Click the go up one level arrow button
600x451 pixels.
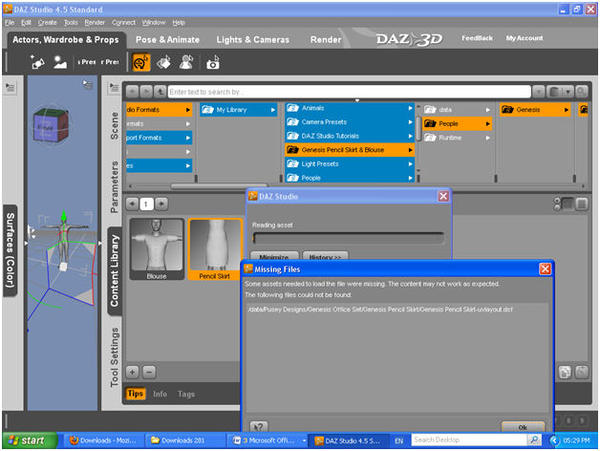click(160, 92)
